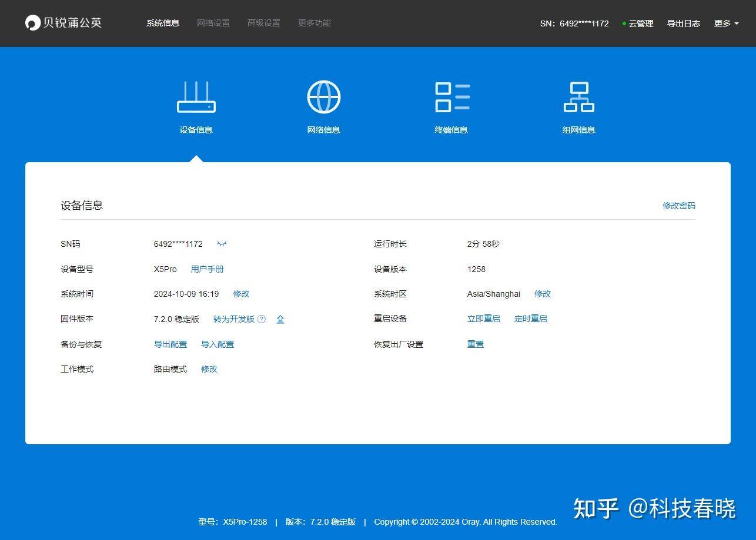Reveal full SN with eye icon
Screen dimensions: 756x540
(x=222, y=244)
